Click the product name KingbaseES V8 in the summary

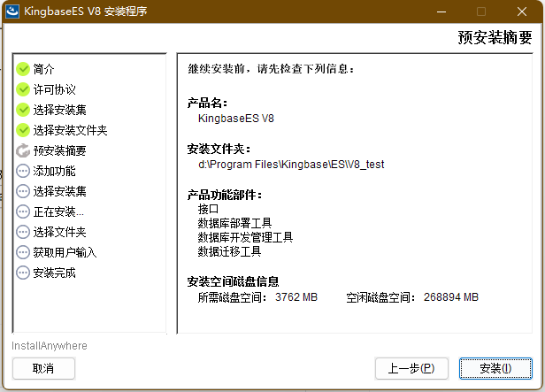click(236, 119)
